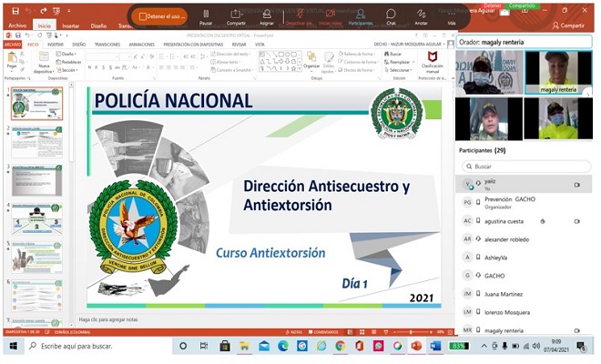This screenshot has height=364, width=601.
Task: Select slide 4 thumbnail
Action: point(36,219)
